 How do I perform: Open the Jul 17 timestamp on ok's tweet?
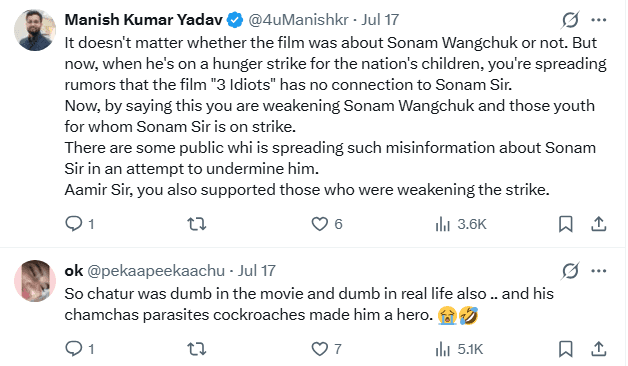coord(257,271)
